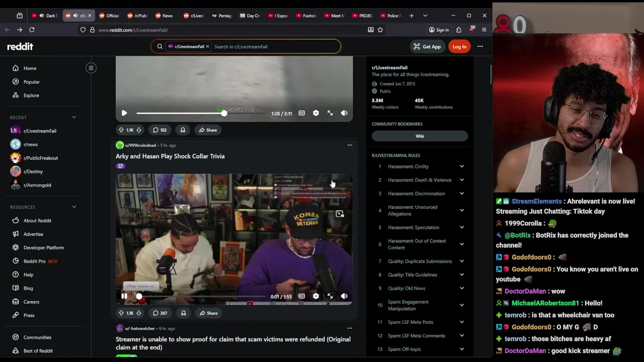Open picture-in-picture icon on Arky video
This screenshot has width=644, height=362.
[340, 214]
